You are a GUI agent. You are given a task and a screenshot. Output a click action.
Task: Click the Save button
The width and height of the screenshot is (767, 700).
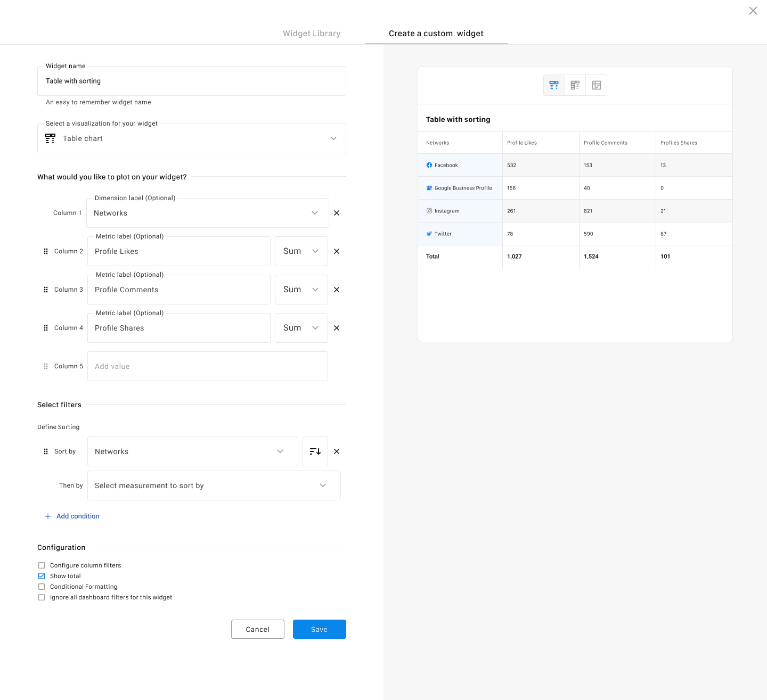point(319,629)
